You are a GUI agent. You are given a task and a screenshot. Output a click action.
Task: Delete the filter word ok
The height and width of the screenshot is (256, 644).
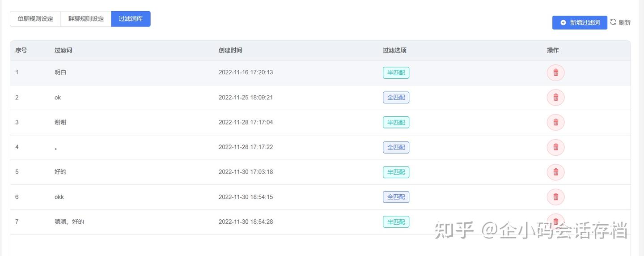tap(555, 98)
